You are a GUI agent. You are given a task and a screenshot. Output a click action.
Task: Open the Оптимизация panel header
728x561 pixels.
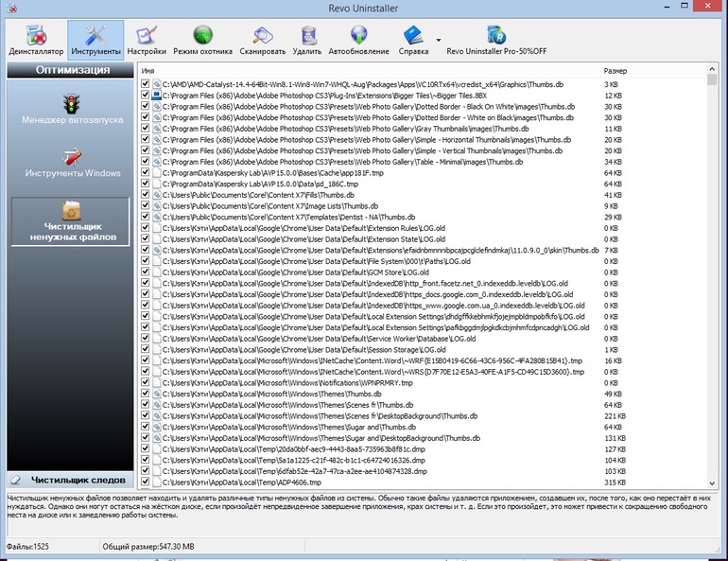[x=71, y=70]
